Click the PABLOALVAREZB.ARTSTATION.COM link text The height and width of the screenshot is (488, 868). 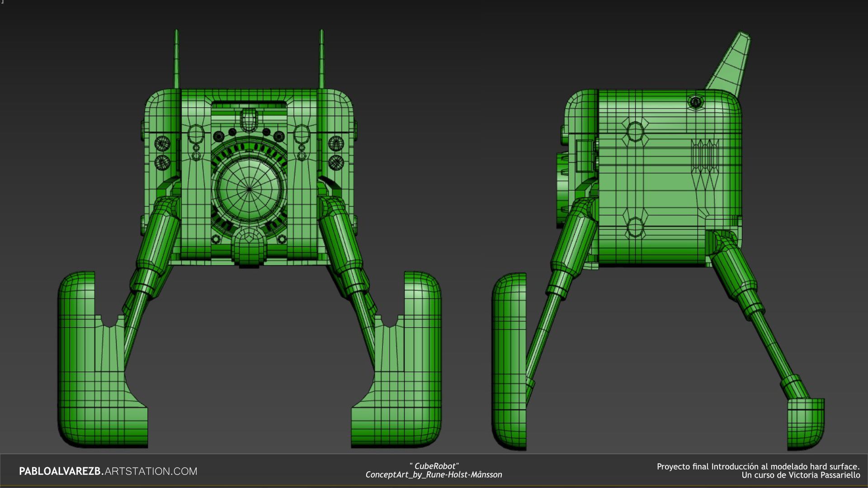pos(108,471)
